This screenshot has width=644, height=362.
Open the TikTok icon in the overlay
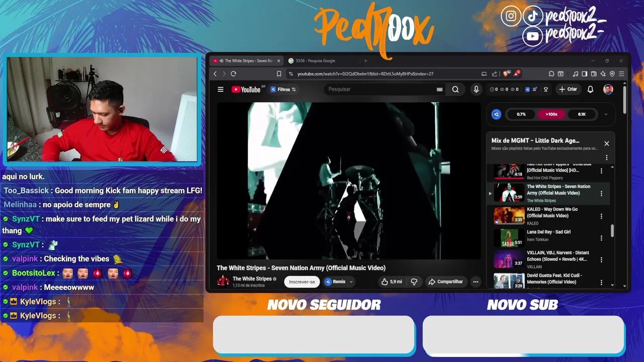point(533,16)
